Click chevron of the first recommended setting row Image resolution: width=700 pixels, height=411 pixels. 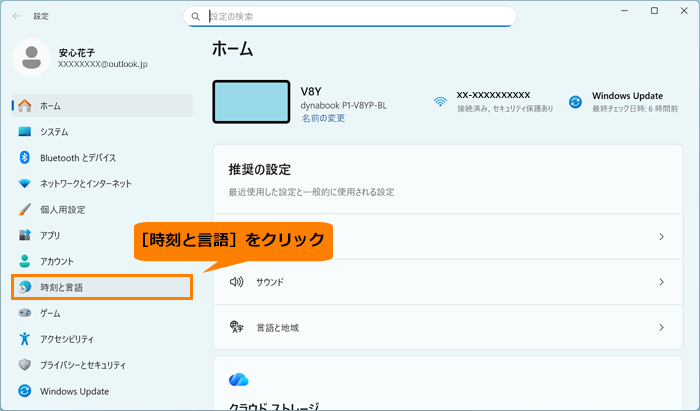click(x=662, y=237)
